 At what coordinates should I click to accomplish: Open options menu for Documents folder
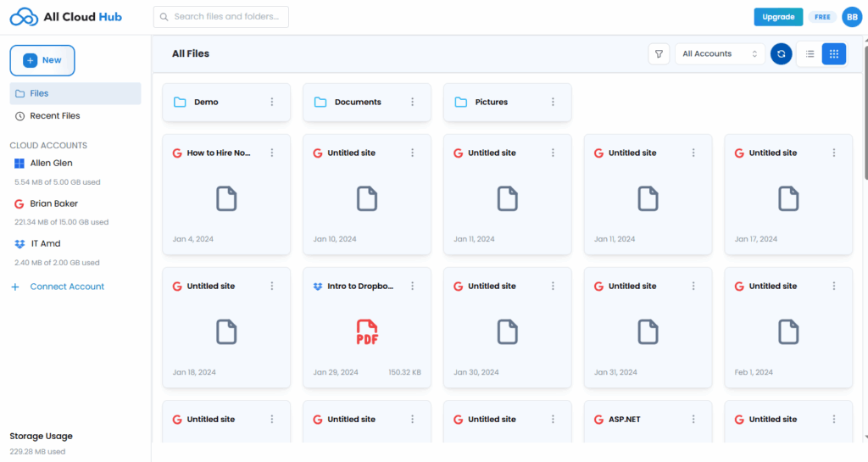coord(413,102)
